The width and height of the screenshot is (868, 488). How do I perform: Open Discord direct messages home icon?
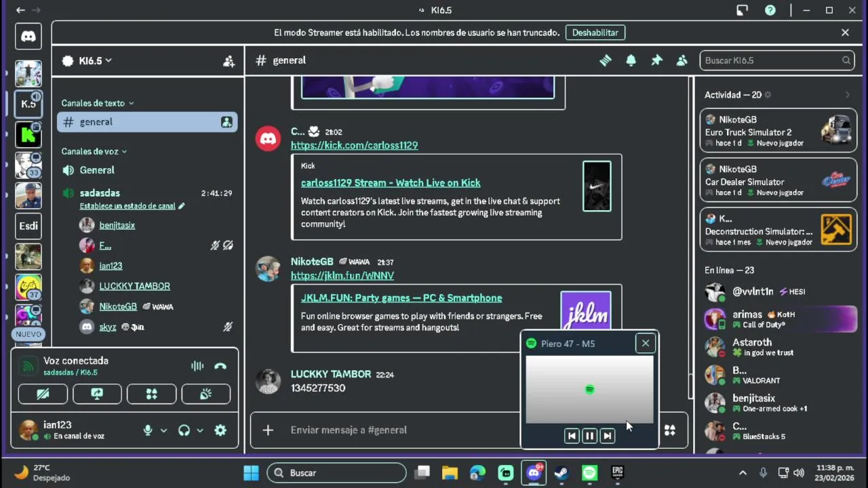coord(28,36)
